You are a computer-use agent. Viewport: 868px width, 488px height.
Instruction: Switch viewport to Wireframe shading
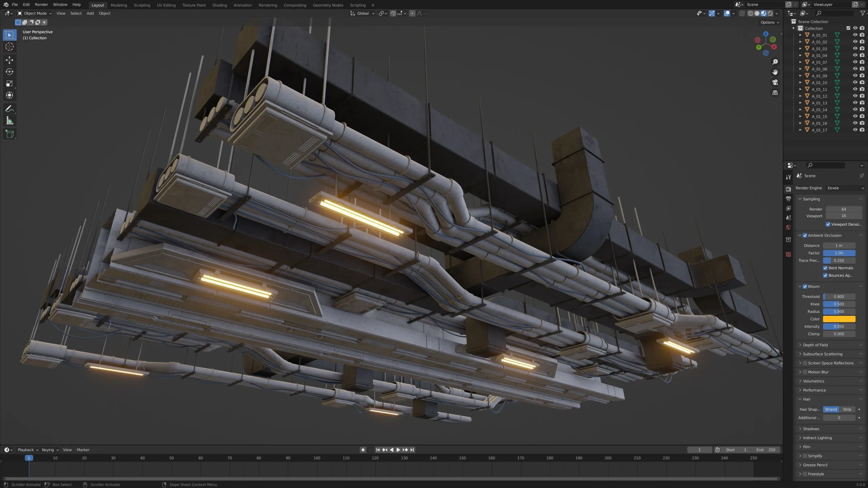(750, 13)
